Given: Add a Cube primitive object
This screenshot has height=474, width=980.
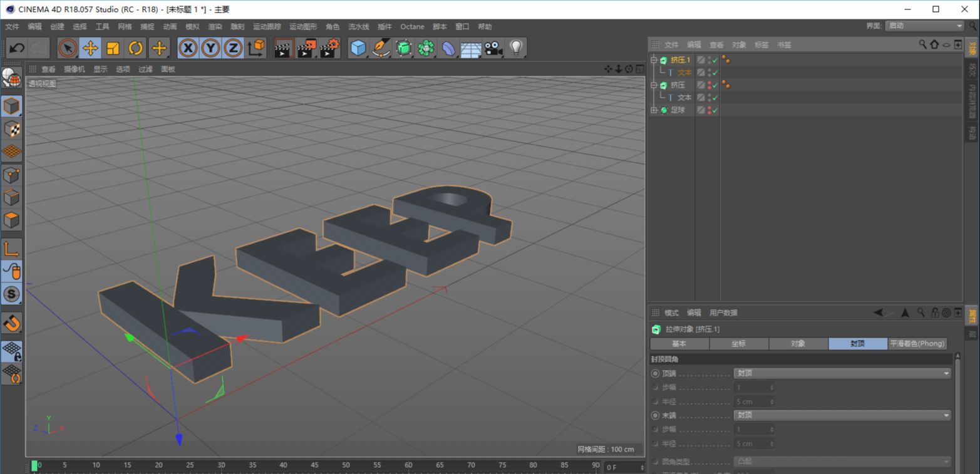Looking at the screenshot, I should tap(358, 48).
